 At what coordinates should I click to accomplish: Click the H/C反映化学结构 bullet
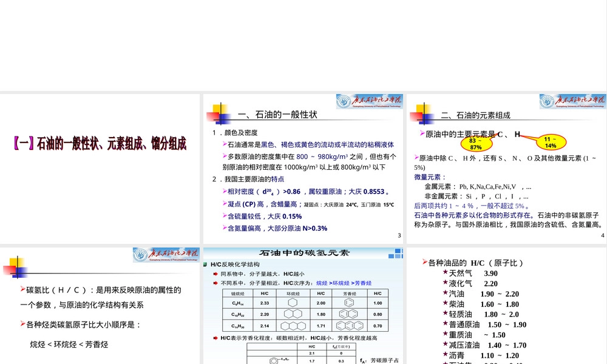(x=231, y=265)
